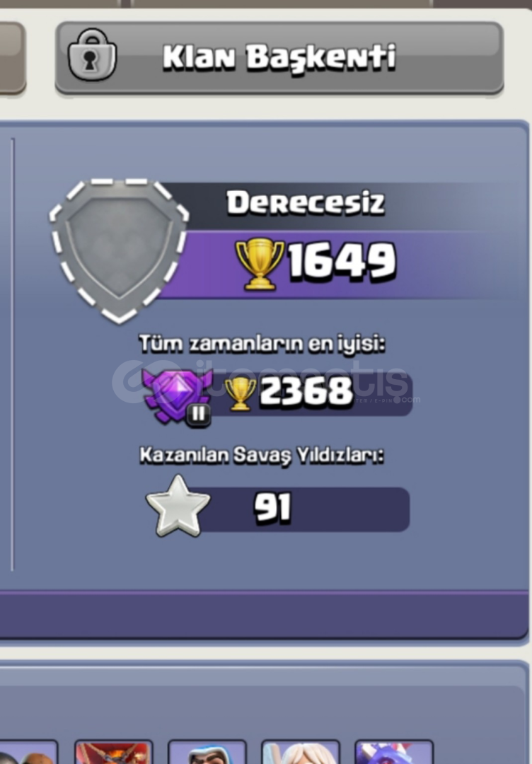Tap the purple Crystal II league badge
532x764 pixels.
[178, 397]
